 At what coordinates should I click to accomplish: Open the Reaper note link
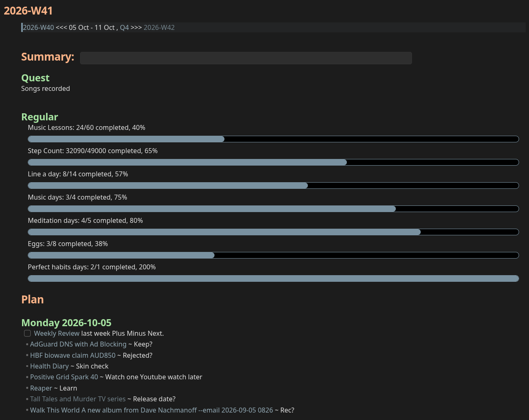click(x=41, y=388)
